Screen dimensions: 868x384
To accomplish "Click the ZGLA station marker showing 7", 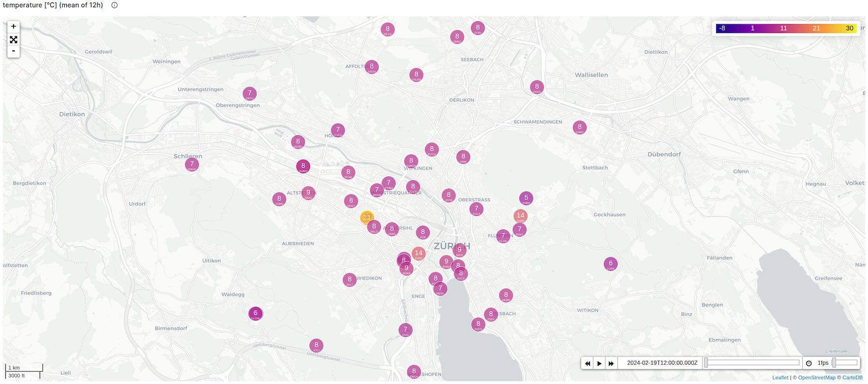I will click(476, 209).
